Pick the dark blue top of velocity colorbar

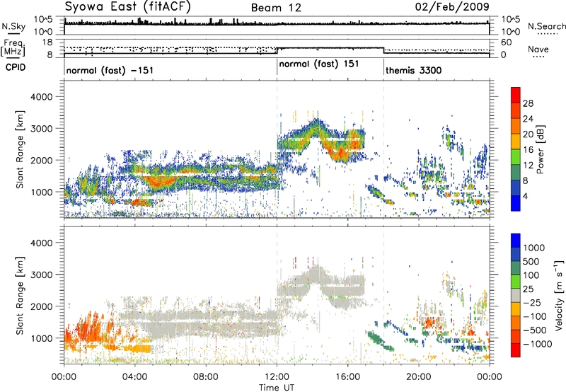tap(516, 241)
